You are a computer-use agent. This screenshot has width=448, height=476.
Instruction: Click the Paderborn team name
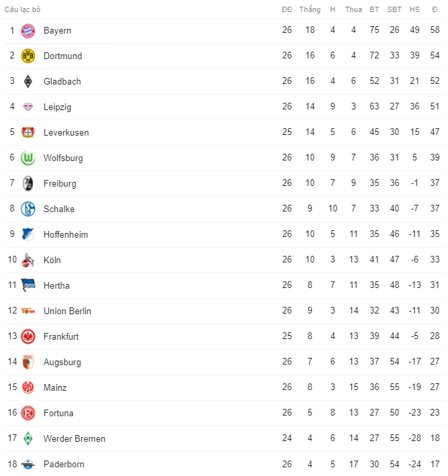(x=64, y=465)
